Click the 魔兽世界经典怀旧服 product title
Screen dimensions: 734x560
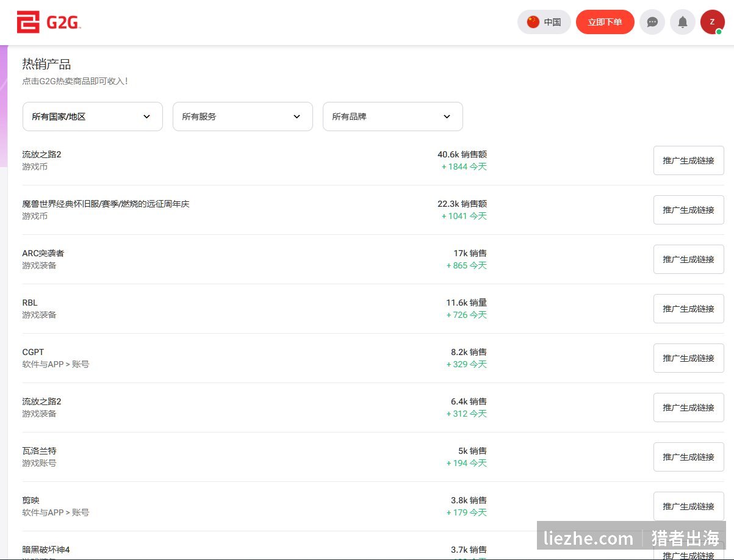pyautogui.click(x=106, y=204)
